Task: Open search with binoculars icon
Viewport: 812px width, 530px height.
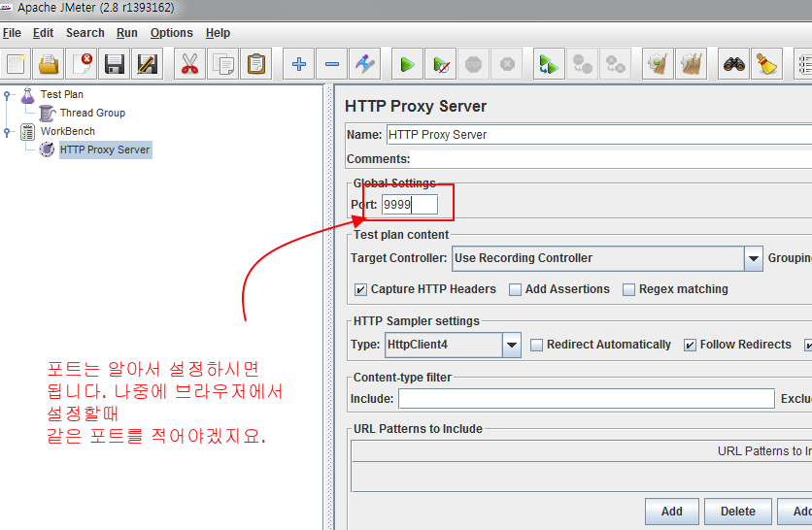Action: (x=733, y=65)
